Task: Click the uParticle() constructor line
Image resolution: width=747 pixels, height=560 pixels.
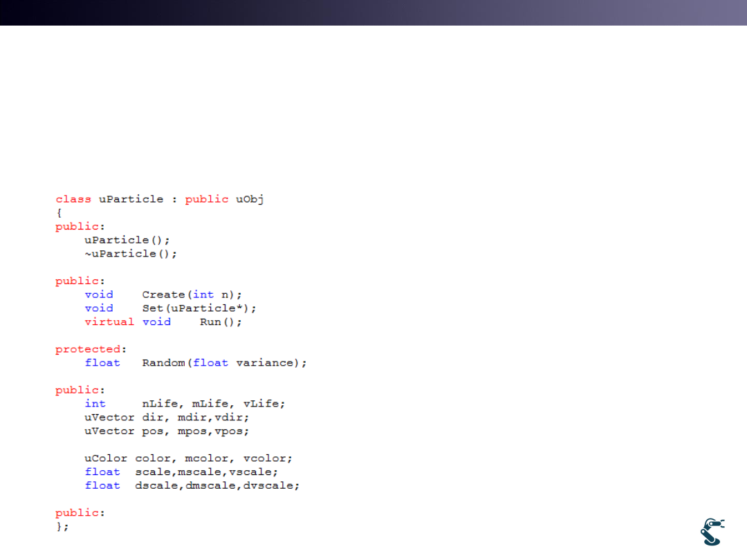Action: click(127, 240)
